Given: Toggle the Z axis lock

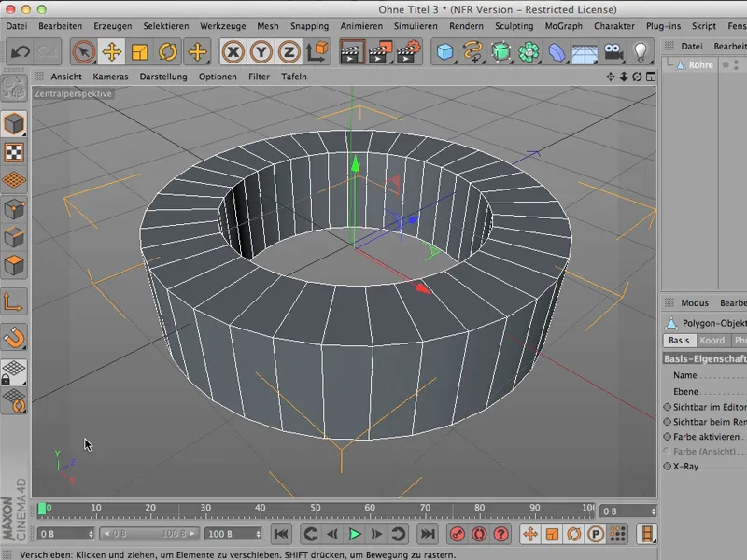Looking at the screenshot, I should (x=289, y=52).
